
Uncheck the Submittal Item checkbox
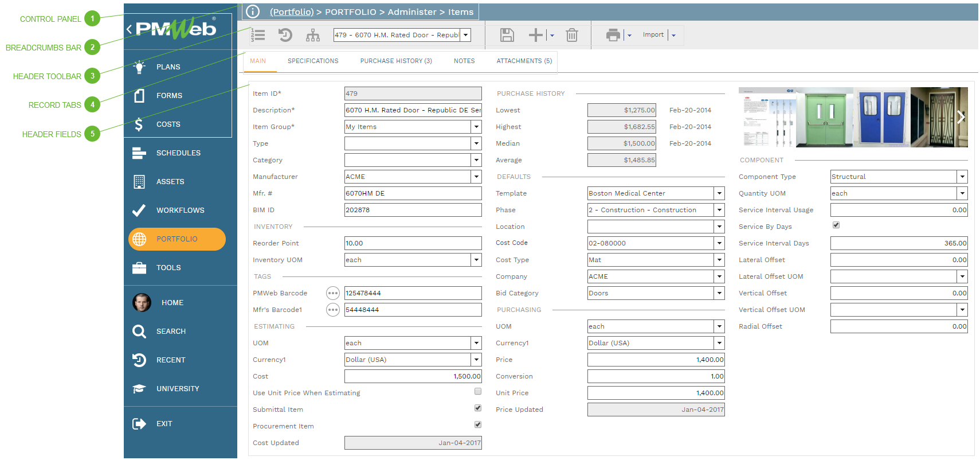(478, 408)
